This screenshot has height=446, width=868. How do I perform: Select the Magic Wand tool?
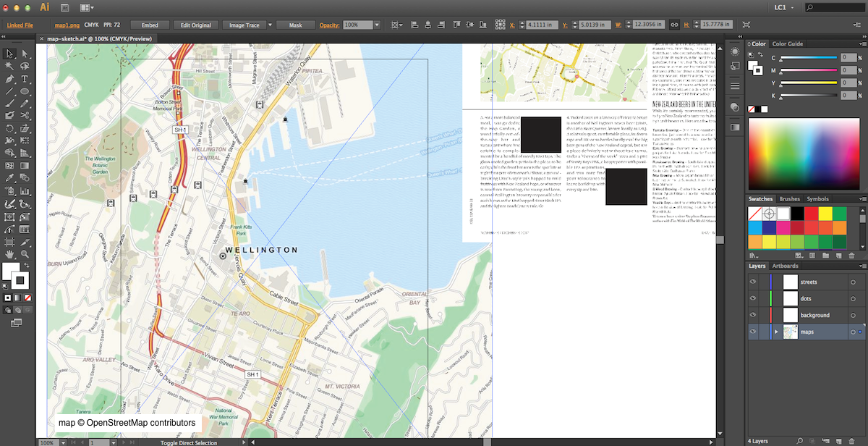[x=9, y=66]
